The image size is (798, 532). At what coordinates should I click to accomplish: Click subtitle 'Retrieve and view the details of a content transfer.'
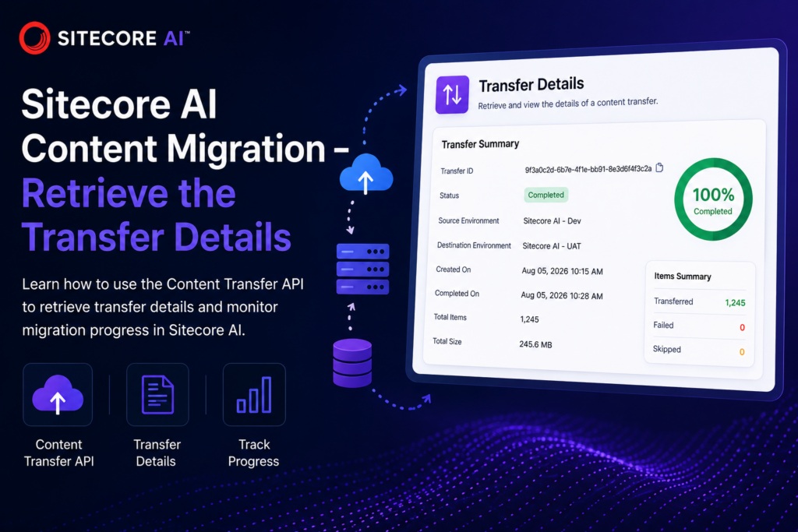pos(567,104)
